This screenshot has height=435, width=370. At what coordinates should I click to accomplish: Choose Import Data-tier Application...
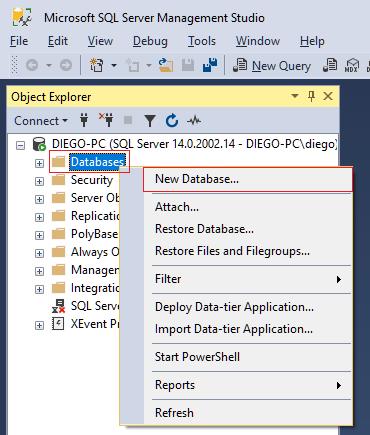(248, 329)
